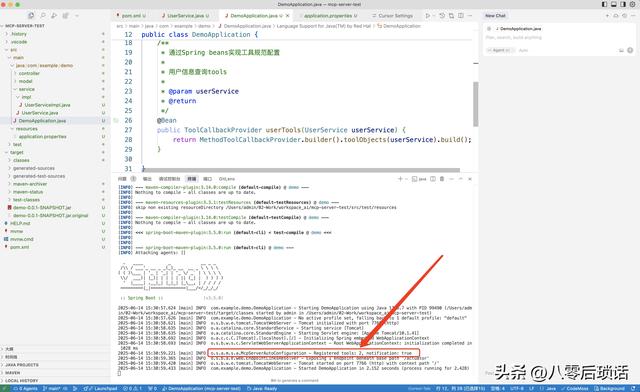640x392 pixels.
Task: Switch to the pom.xml editor tab
Action: tap(131, 16)
